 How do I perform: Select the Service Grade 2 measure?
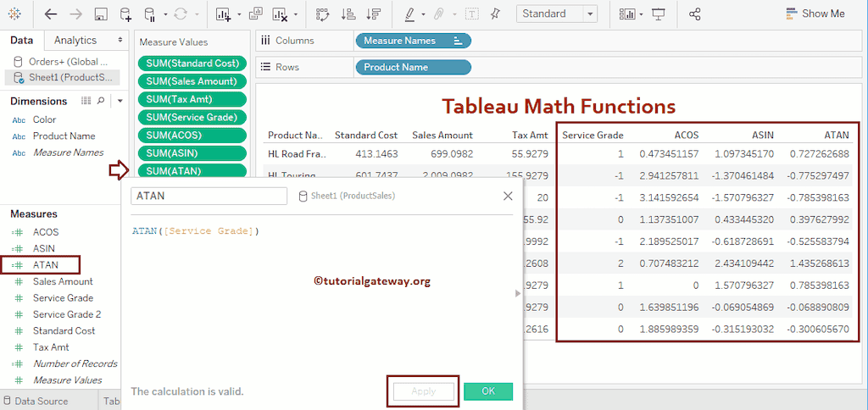pyautogui.click(x=67, y=314)
